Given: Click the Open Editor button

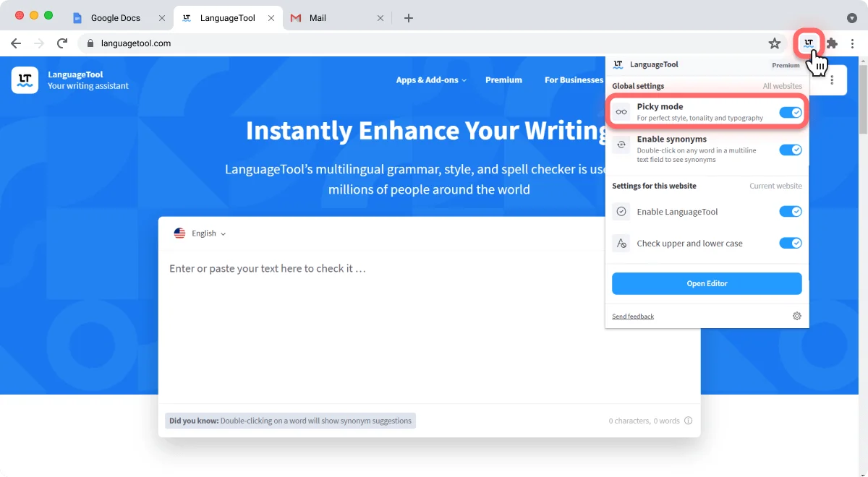Looking at the screenshot, I should tap(707, 283).
